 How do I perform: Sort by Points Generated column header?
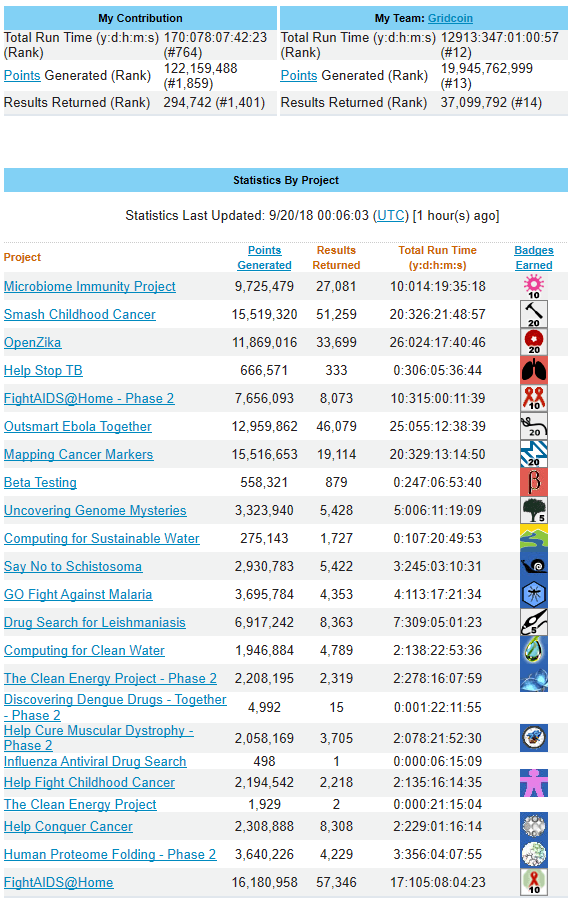(265, 258)
